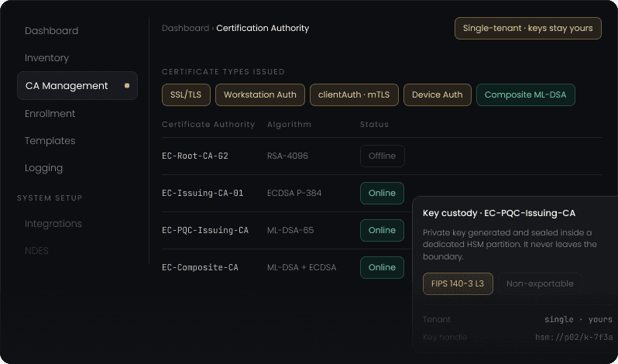Click Online badge for EC-Issuing-CA-01
This screenshot has height=364, width=618.
pos(382,193)
